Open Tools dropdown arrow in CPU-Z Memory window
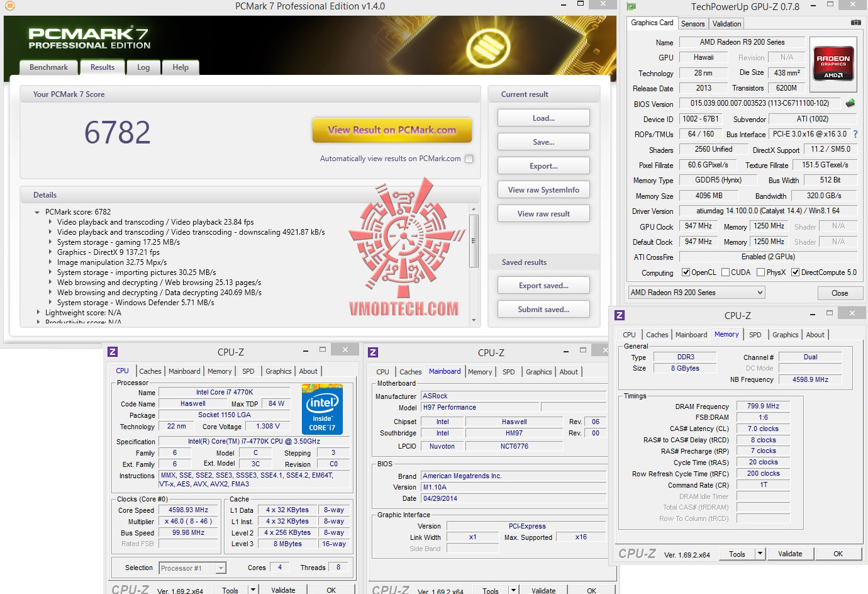 pyautogui.click(x=760, y=554)
